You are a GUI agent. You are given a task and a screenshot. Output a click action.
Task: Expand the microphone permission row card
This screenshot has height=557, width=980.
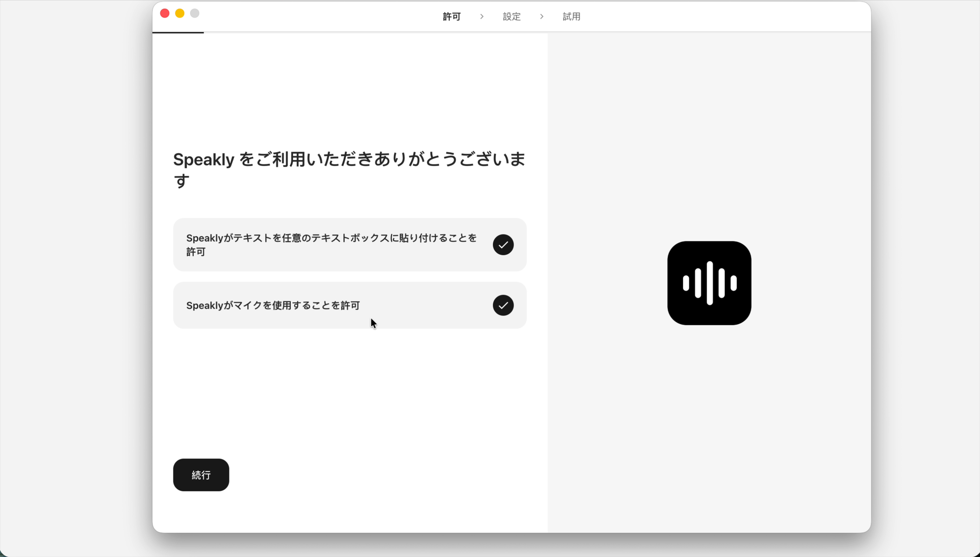click(349, 305)
